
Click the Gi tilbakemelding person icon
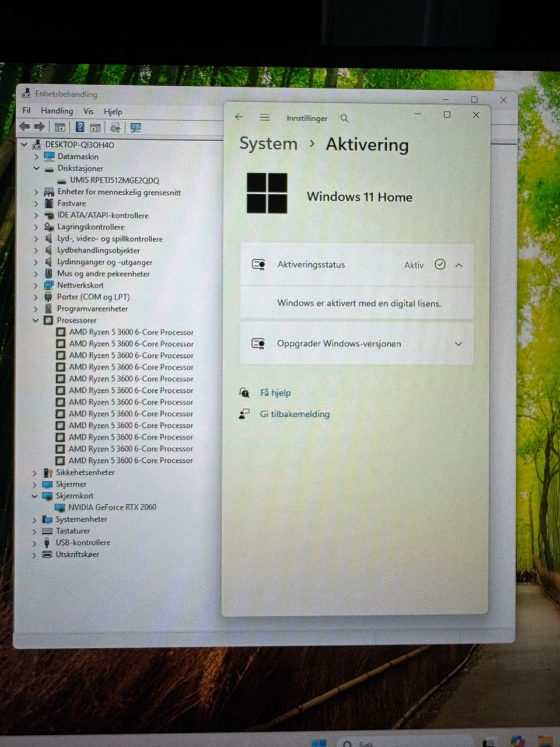[x=244, y=414]
